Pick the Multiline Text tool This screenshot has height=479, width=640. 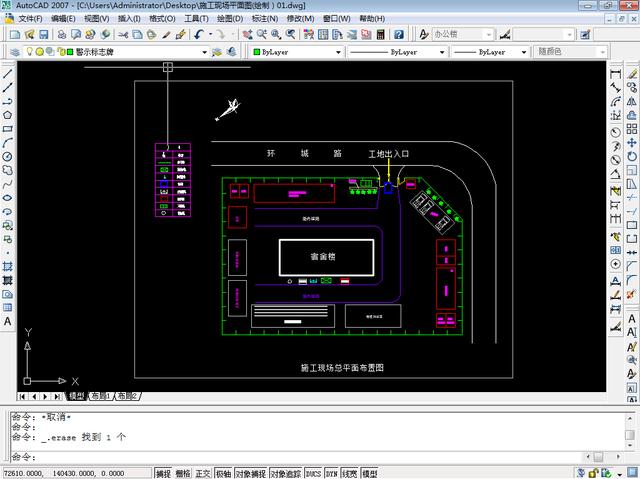pos(7,322)
